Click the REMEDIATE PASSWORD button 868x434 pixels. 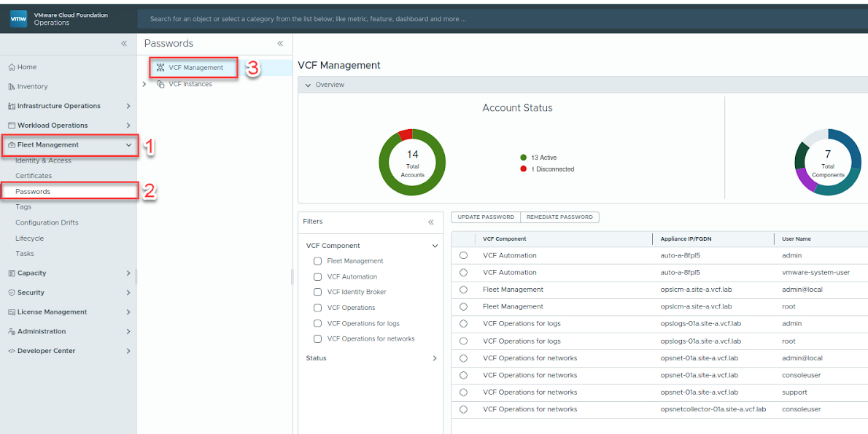point(560,217)
